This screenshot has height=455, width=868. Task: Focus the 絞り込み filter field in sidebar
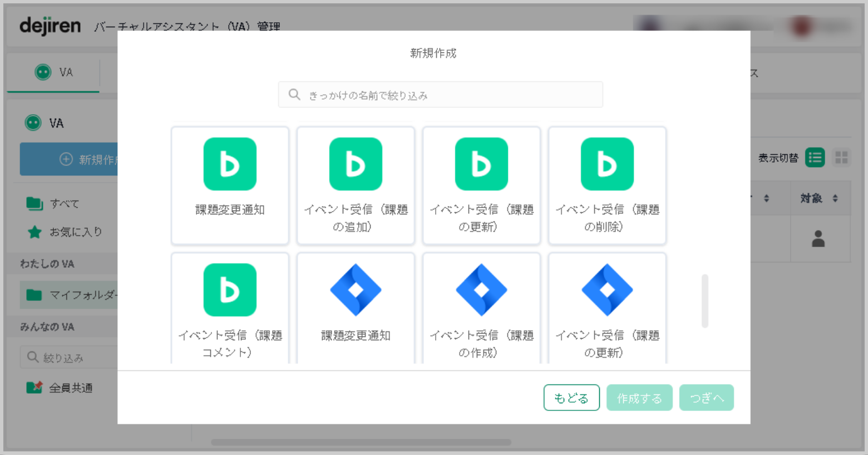pyautogui.click(x=70, y=358)
